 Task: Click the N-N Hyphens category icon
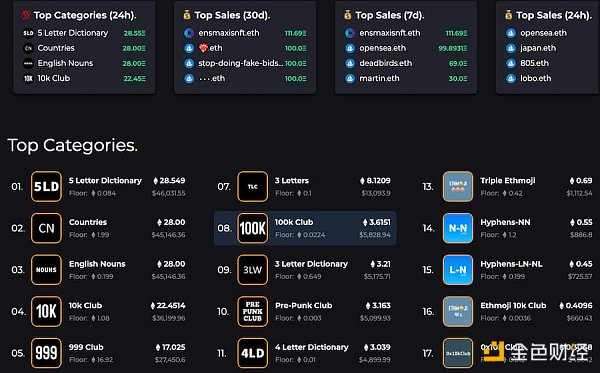tap(458, 228)
